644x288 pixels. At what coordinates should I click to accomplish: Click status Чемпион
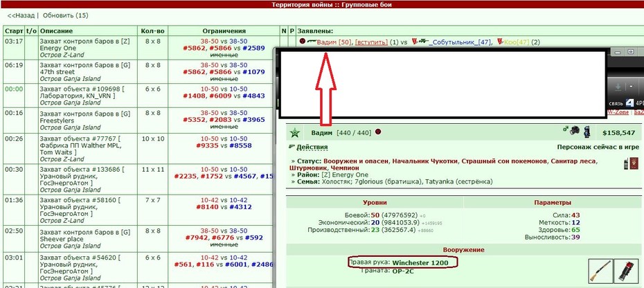(345, 168)
